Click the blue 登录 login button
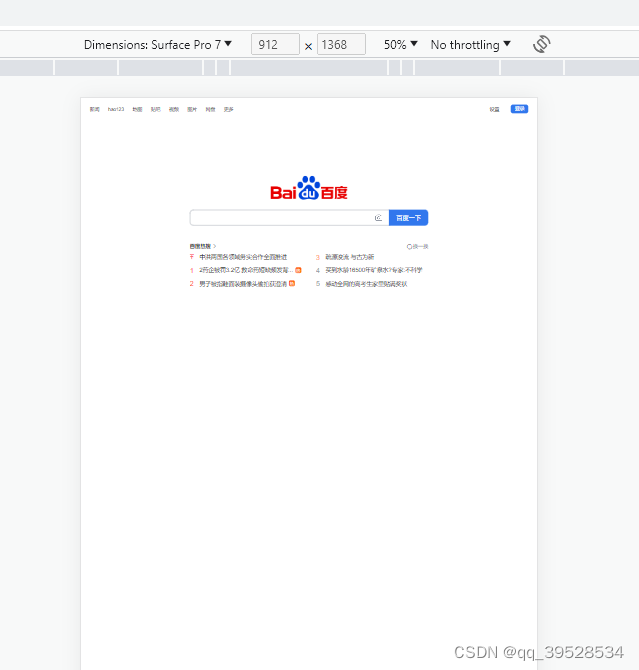This screenshot has height=670, width=639. (519, 109)
